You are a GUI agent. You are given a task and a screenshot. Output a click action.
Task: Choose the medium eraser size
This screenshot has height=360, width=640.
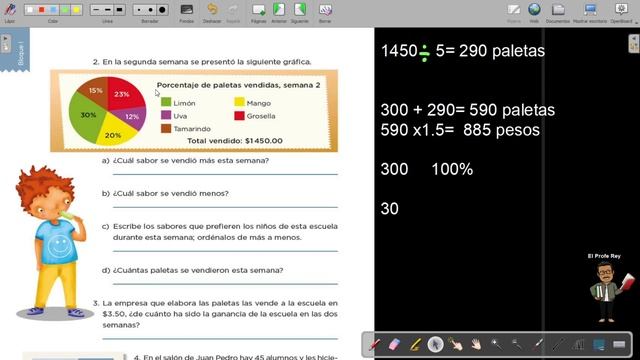click(151, 10)
